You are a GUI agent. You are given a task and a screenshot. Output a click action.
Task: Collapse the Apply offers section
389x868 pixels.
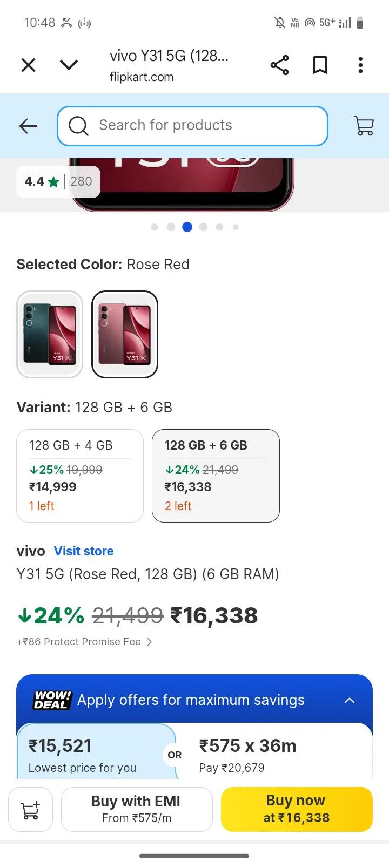(x=350, y=700)
